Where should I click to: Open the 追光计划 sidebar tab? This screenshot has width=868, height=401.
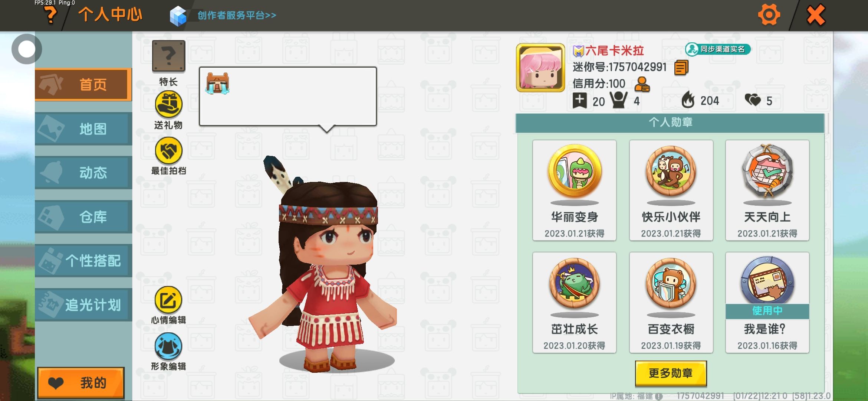tap(83, 305)
